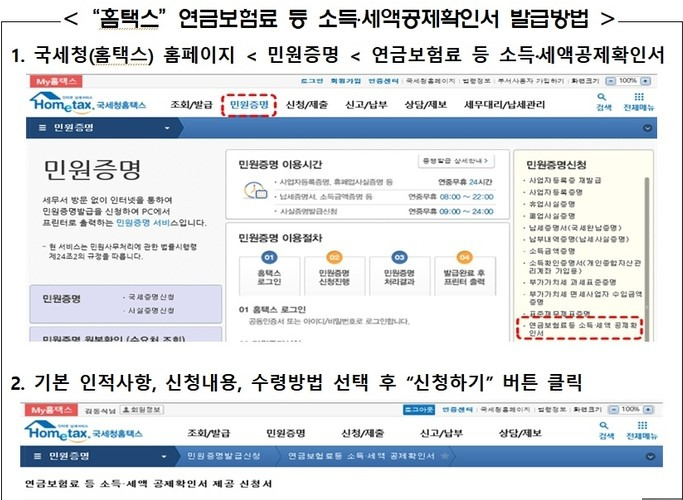The image size is (683, 500).
Task: Select 폐업사실증명 in the list
Action: coord(552,216)
